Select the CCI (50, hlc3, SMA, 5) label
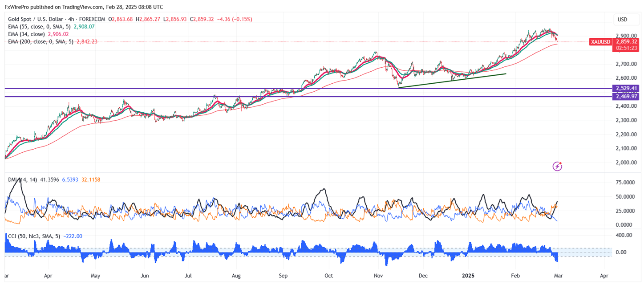644x285 pixels. point(34,236)
